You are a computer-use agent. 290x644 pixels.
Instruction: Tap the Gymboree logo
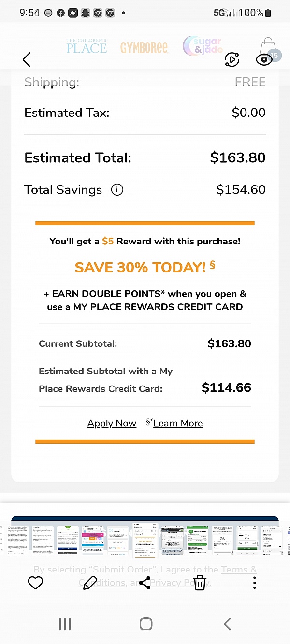tap(144, 47)
